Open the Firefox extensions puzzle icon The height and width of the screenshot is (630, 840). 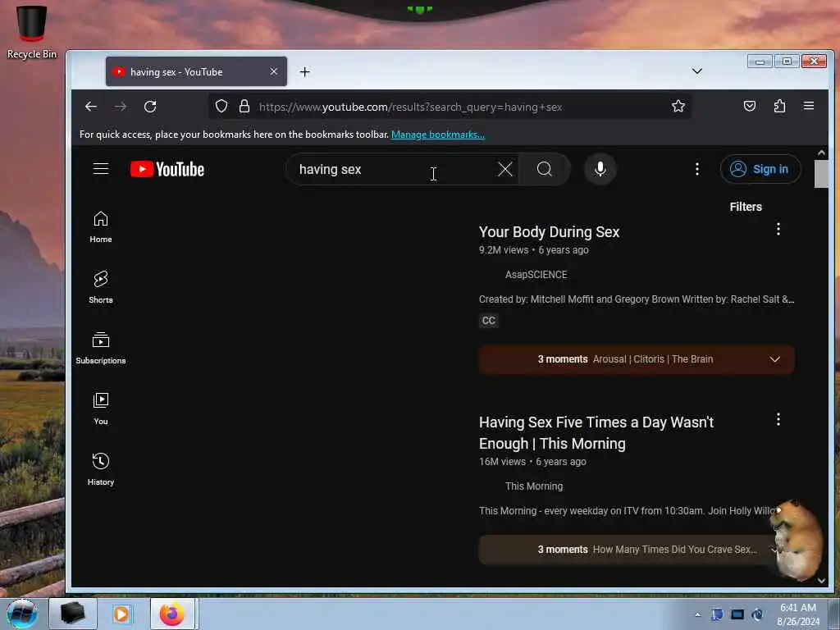(x=779, y=106)
